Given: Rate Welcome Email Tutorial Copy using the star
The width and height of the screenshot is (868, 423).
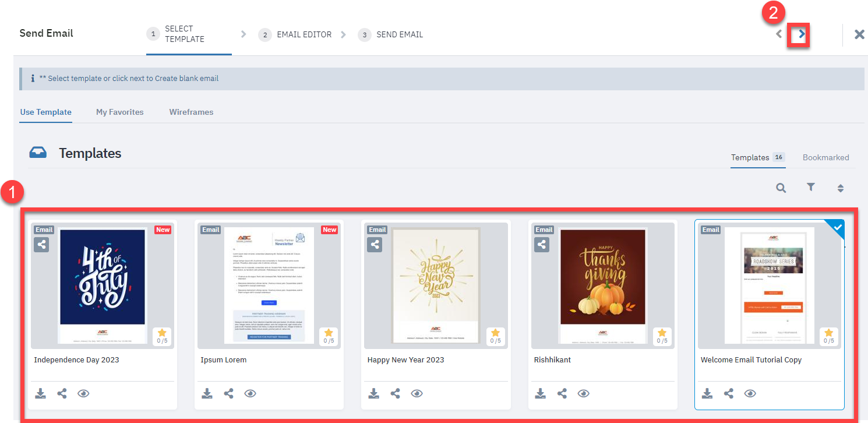Looking at the screenshot, I should click(x=828, y=333).
